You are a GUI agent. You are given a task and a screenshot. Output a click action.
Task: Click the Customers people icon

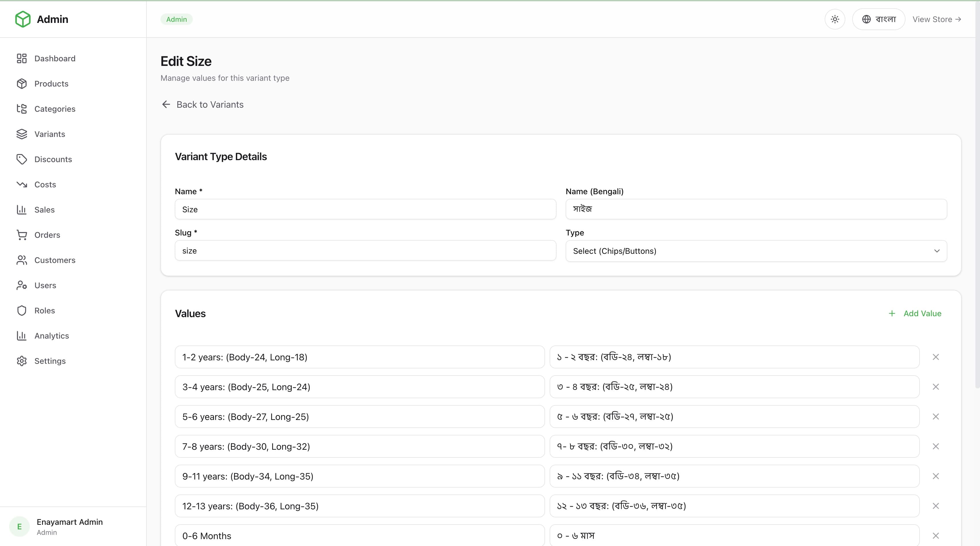coord(22,260)
